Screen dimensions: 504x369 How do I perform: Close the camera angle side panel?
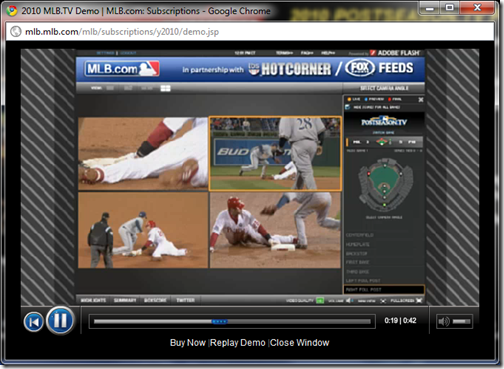421,100
